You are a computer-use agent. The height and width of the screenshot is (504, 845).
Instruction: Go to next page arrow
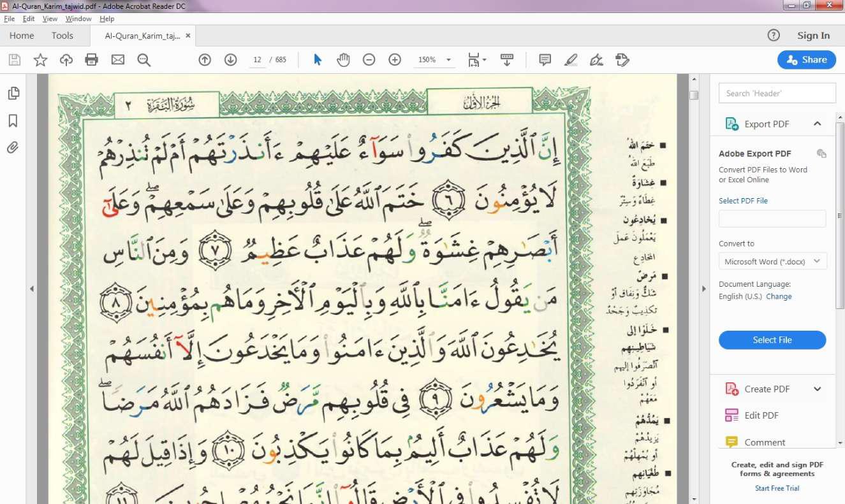click(231, 60)
